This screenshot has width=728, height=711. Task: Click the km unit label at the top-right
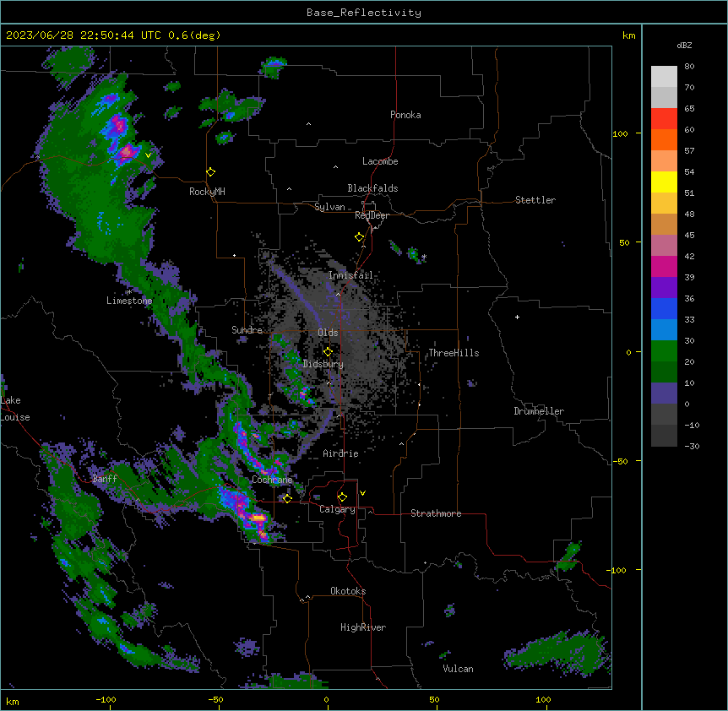pyautogui.click(x=629, y=35)
